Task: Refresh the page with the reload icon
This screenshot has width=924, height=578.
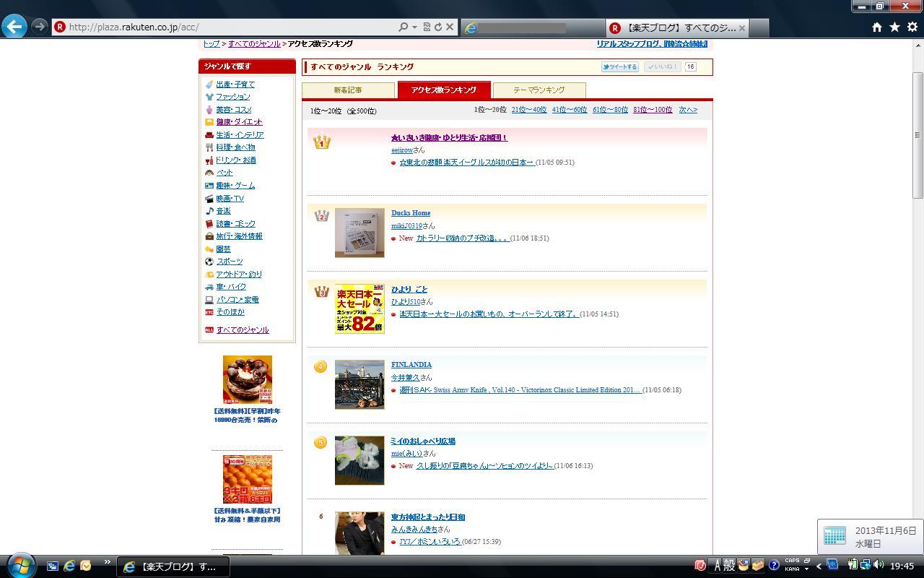Action: 437,27
